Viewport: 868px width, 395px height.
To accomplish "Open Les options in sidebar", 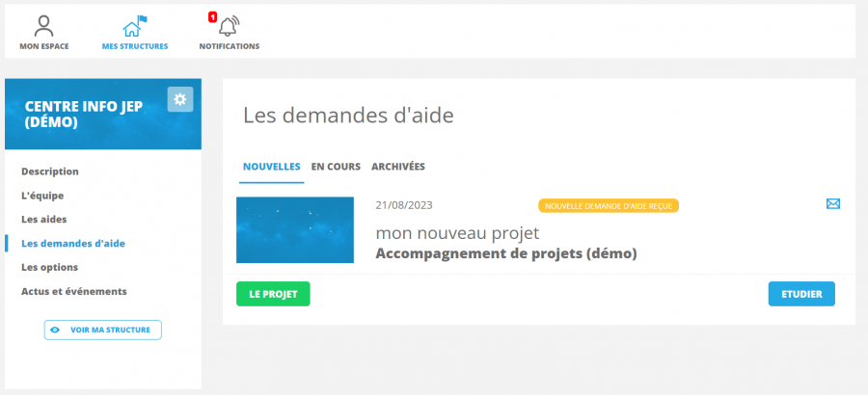I will click(50, 267).
